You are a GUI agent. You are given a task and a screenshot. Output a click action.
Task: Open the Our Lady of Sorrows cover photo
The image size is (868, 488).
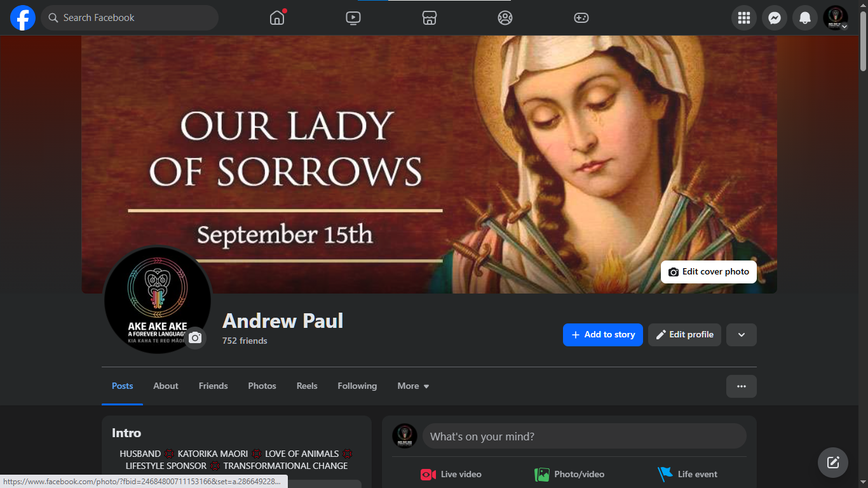click(429, 164)
